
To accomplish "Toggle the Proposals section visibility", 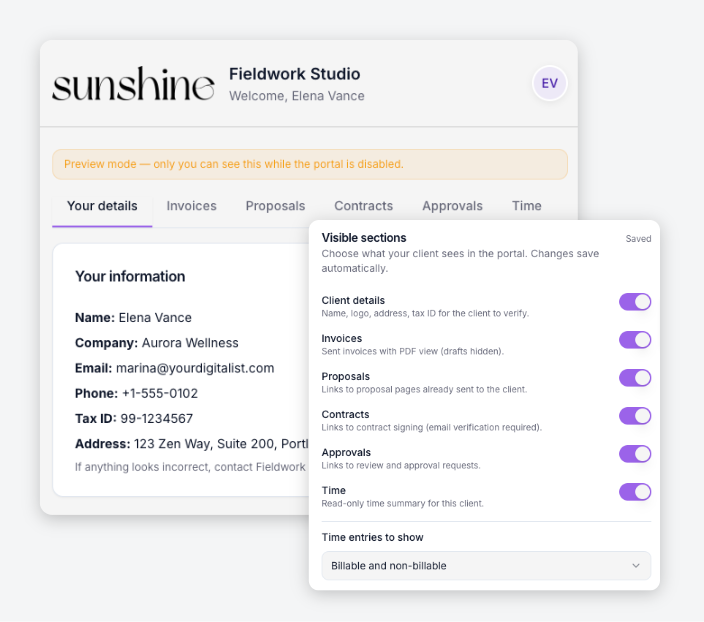I will click(x=635, y=378).
